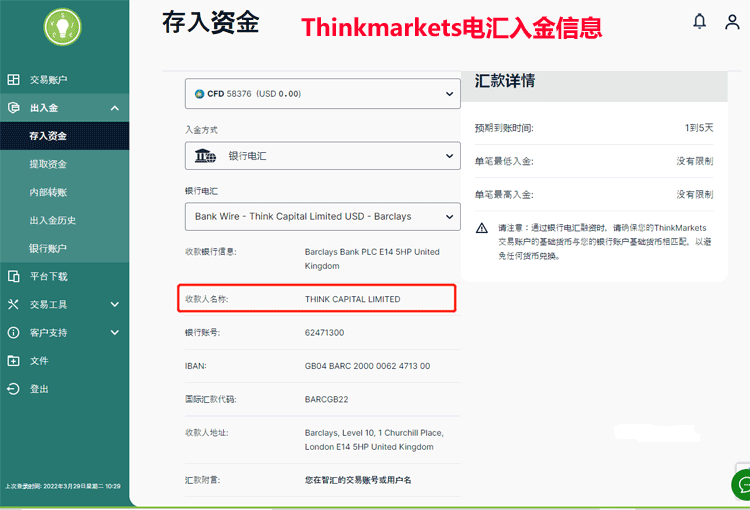Select 提取资金 in the sidebar

[x=48, y=164]
